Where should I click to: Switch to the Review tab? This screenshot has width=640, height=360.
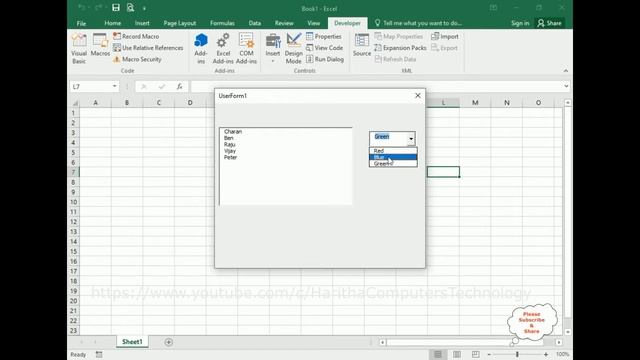284,23
